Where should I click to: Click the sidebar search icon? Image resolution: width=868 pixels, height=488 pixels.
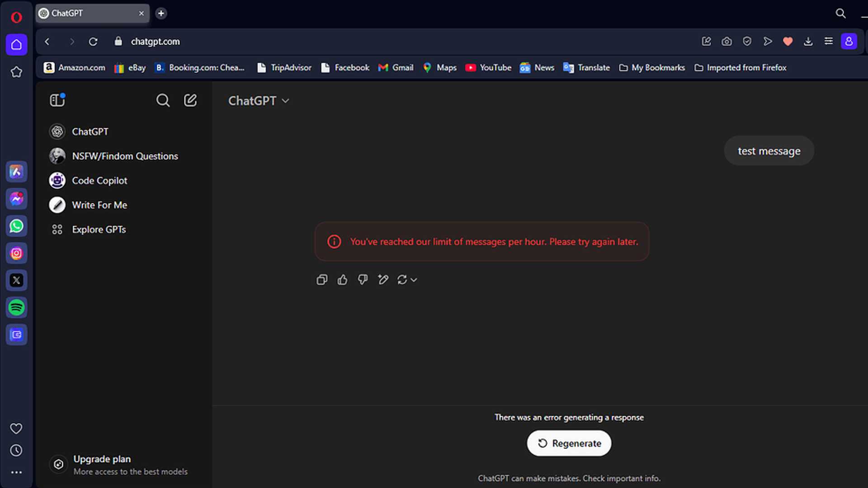163,100
